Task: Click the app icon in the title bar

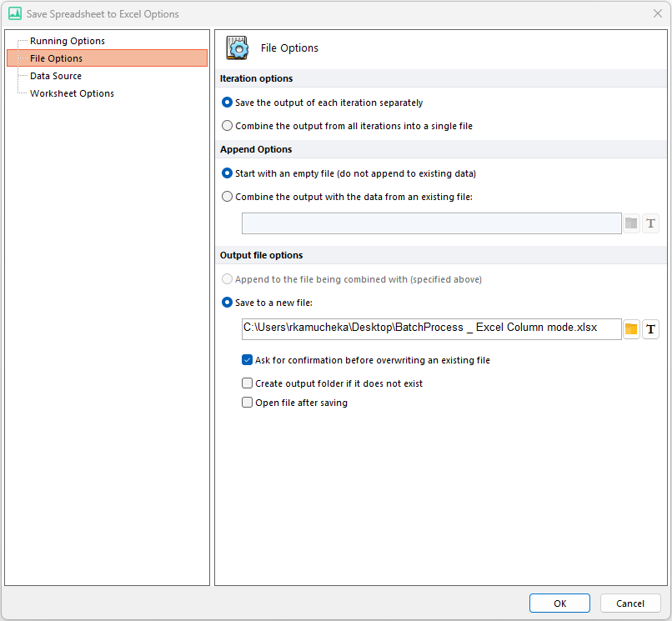Action: 15,13
